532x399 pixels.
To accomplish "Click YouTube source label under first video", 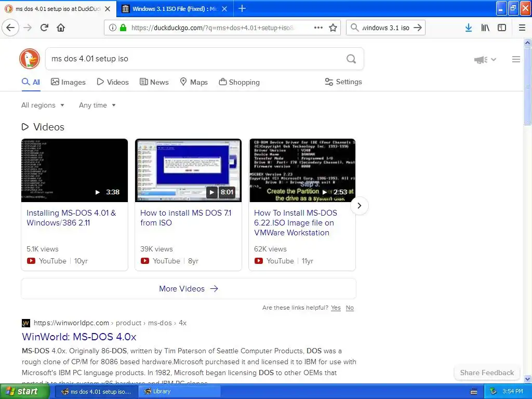I will [x=52, y=261].
